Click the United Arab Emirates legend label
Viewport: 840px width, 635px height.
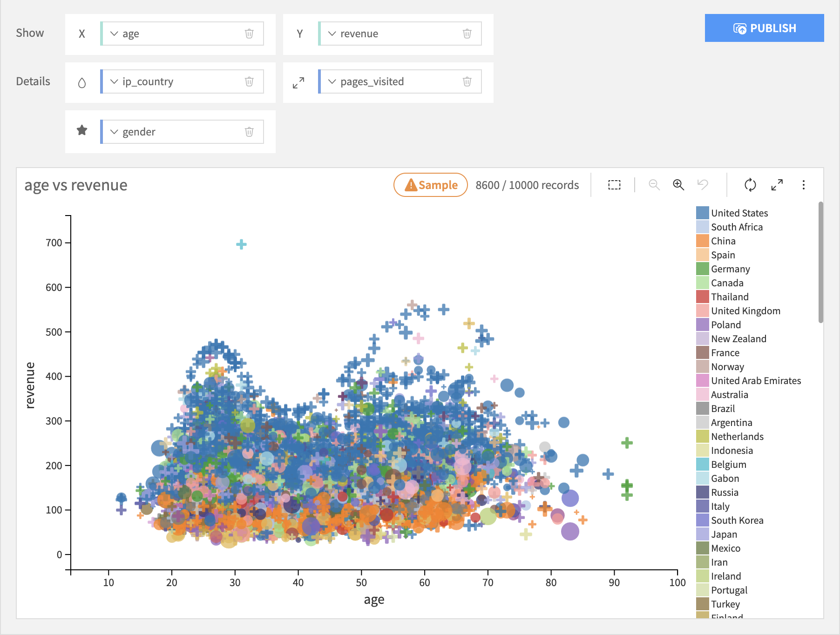(x=756, y=380)
